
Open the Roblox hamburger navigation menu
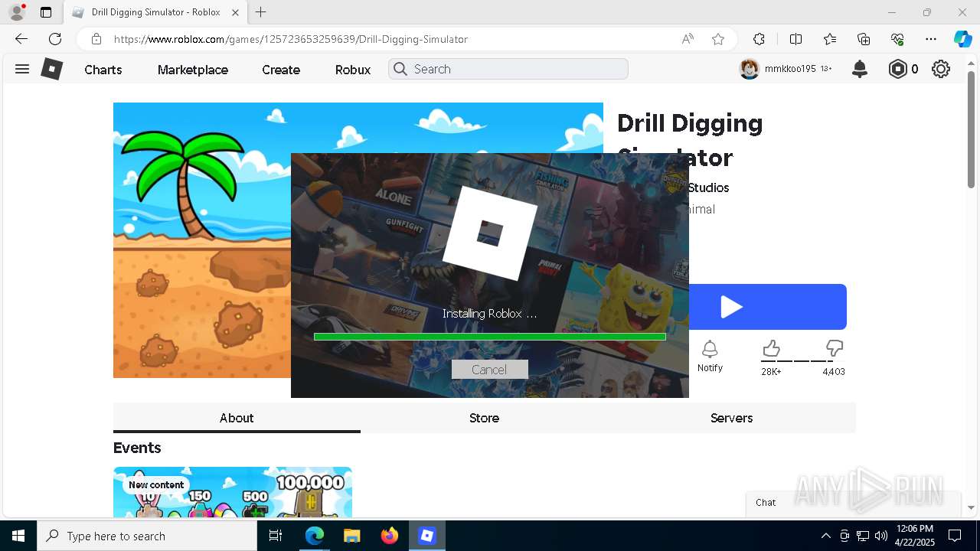tap(22, 69)
